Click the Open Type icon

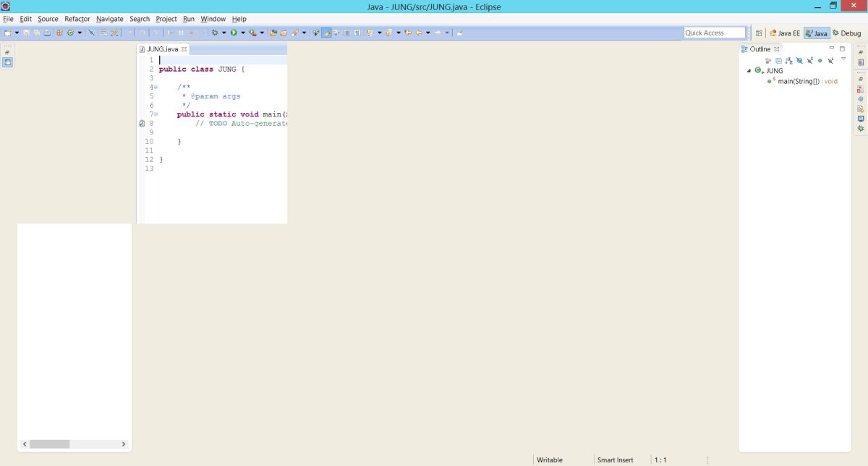point(273,33)
